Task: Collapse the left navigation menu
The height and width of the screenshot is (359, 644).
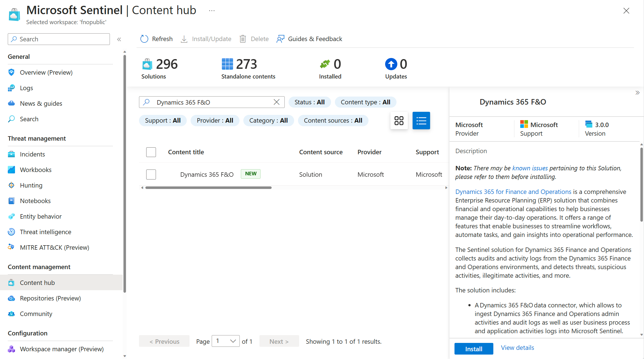Action: [x=119, y=39]
